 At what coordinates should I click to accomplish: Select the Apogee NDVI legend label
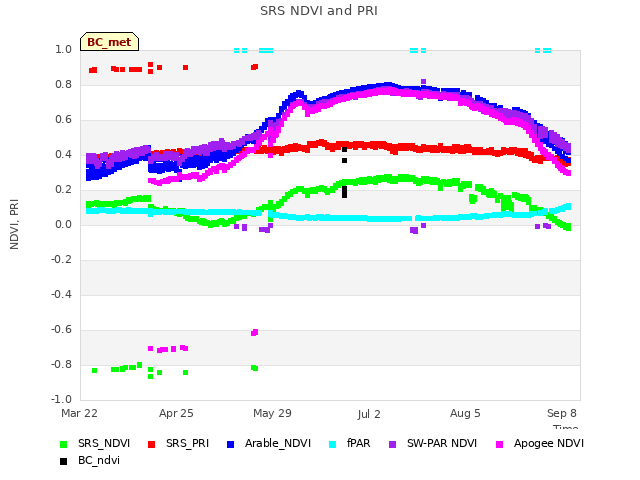tap(549, 444)
